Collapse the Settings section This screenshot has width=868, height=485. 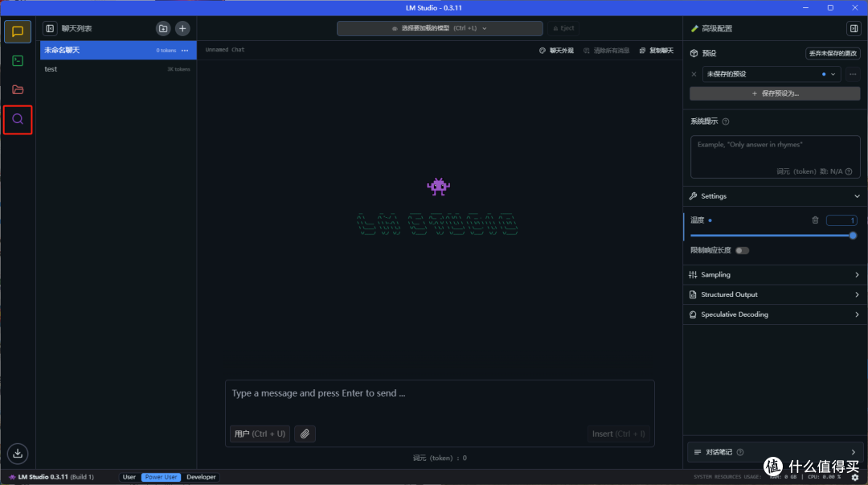click(x=775, y=196)
